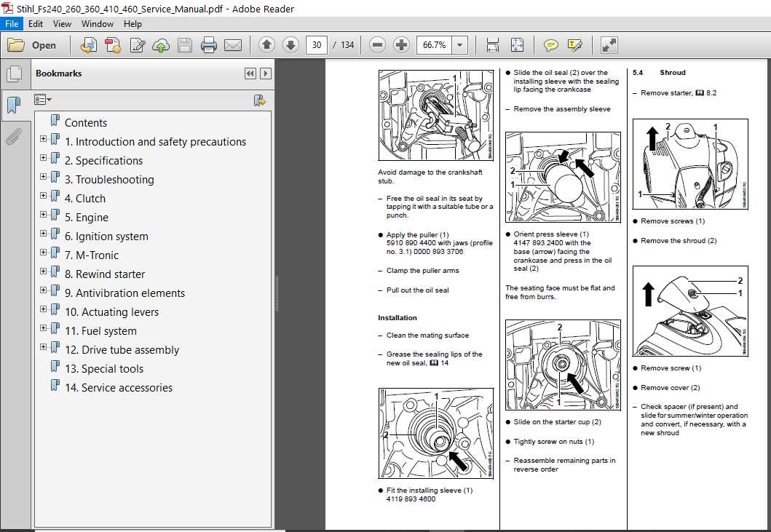Screen dimensions: 771x532
Task: Add a sticky note comment
Action: pos(550,45)
